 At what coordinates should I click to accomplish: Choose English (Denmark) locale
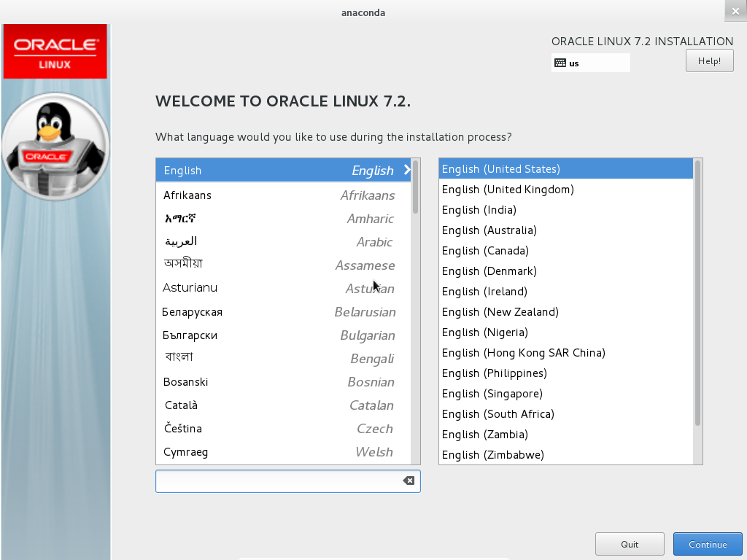[566, 271]
